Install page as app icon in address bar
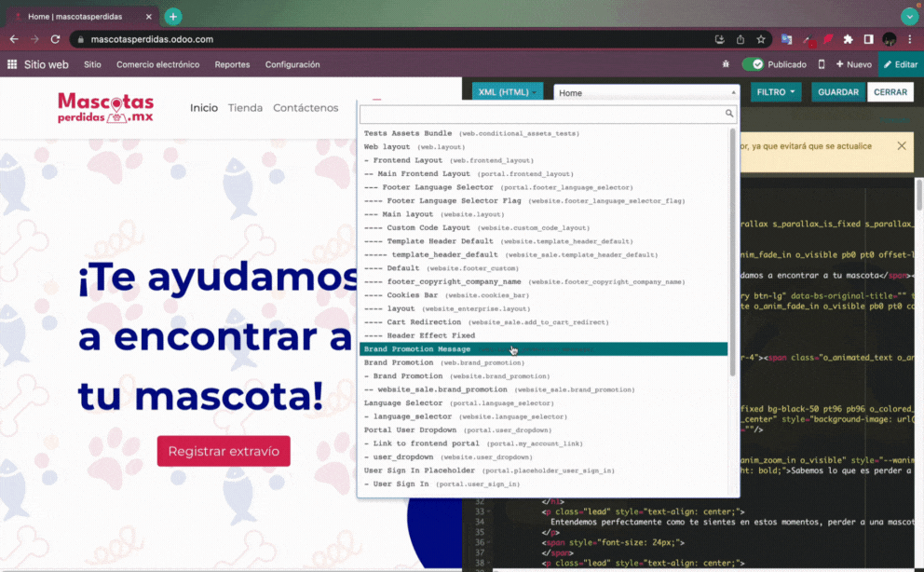This screenshot has height=572, width=924. pos(719,39)
